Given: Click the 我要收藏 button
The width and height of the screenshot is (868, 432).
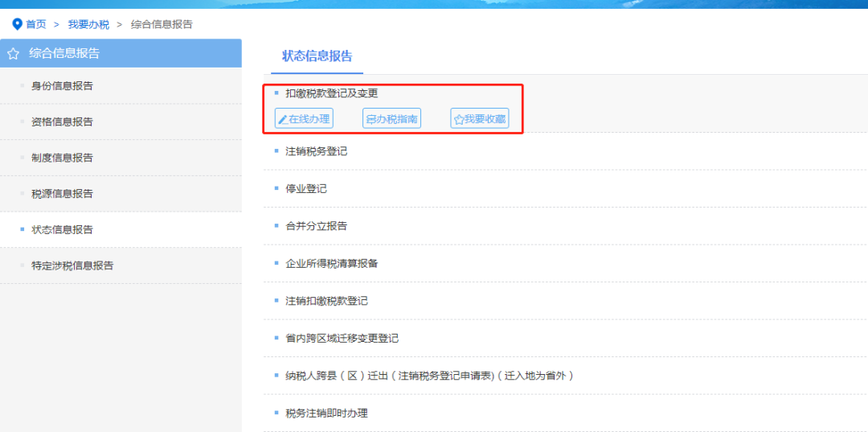Looking at the screenshot, I should [x=479, y=118].
